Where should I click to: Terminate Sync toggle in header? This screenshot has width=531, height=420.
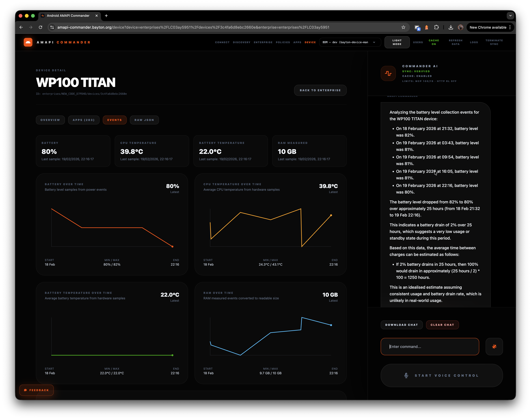click(494, 42)
